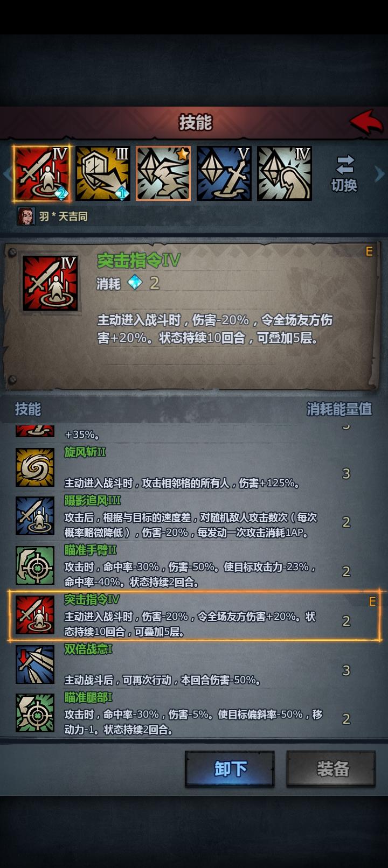Click the 卸下 unequip button

tap(230, 769)
